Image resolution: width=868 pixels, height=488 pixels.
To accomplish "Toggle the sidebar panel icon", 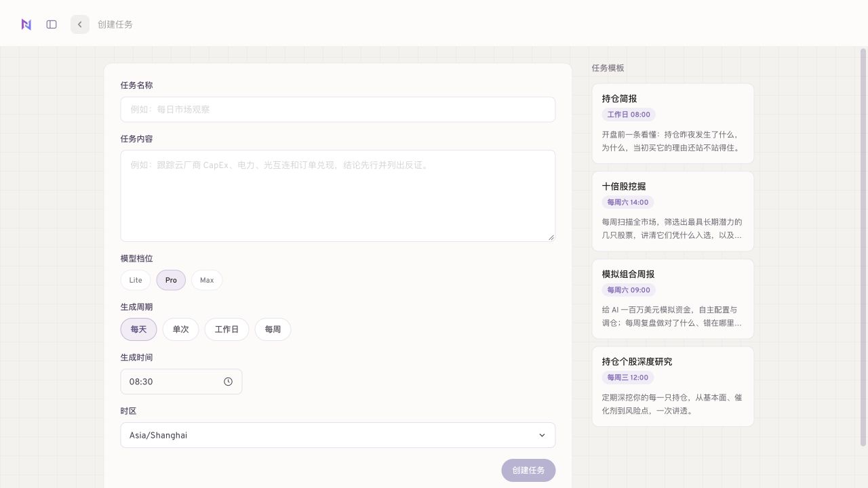I will pos(52,24).
